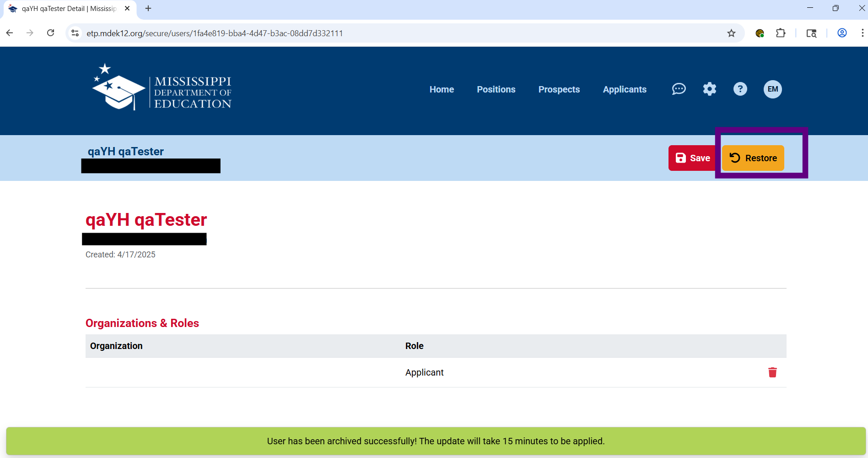
Task: Click the Mississippi Department of Education logo
Action: (x=162, y=87)
